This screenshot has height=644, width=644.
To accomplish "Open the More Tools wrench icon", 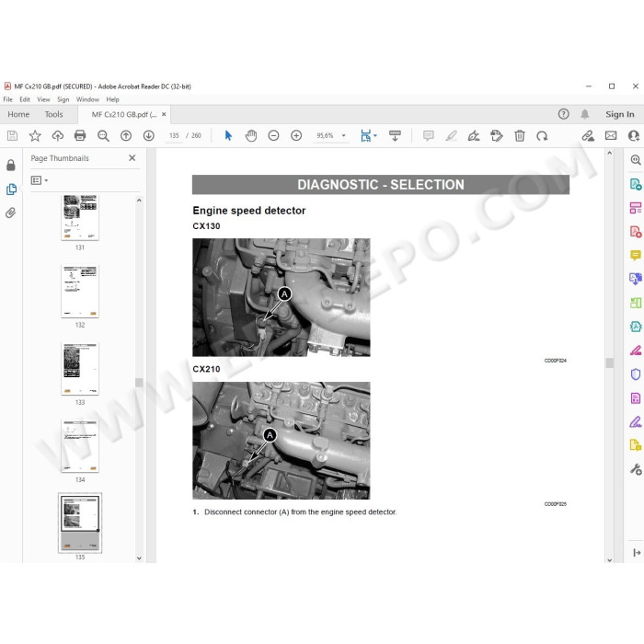I will [636, 469].
